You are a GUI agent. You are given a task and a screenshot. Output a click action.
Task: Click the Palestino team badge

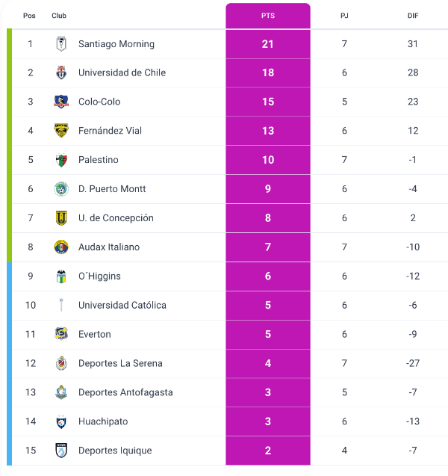(x=61, y=160)
